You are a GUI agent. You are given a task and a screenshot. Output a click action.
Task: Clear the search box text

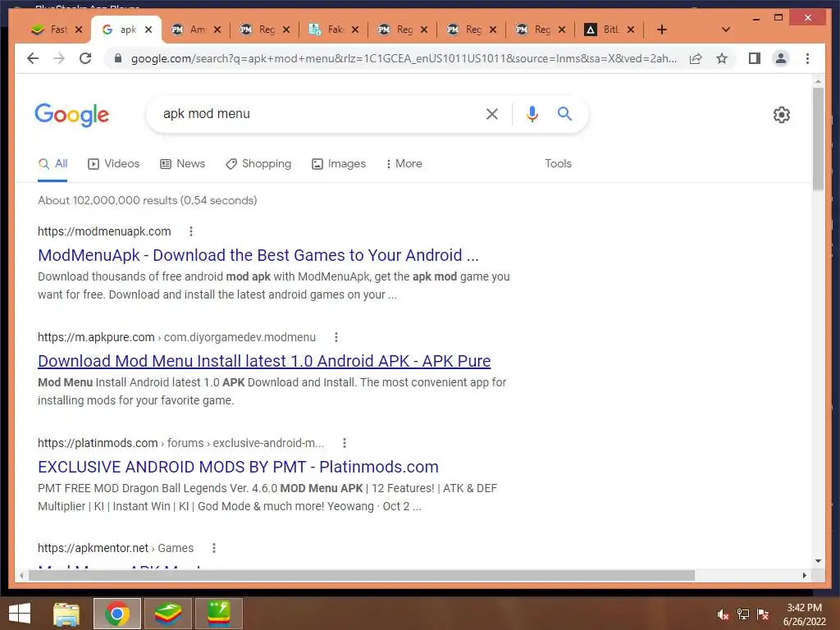pos(492,114)
